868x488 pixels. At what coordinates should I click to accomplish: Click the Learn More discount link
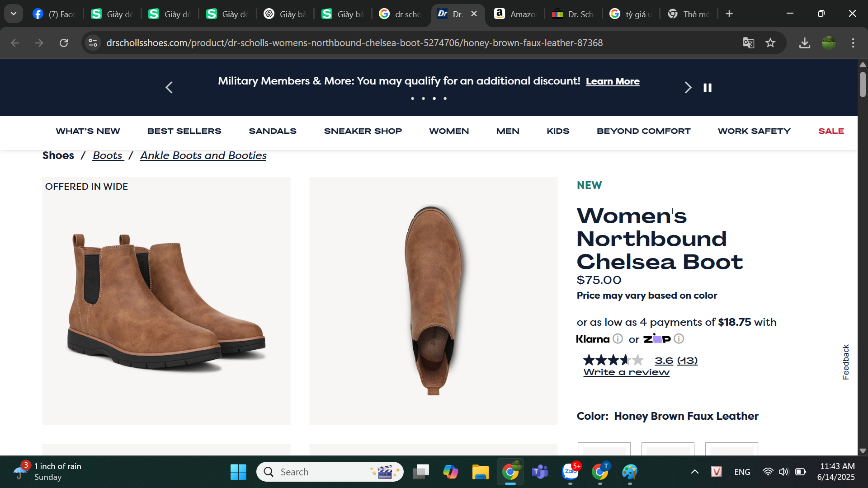point(612,81)
